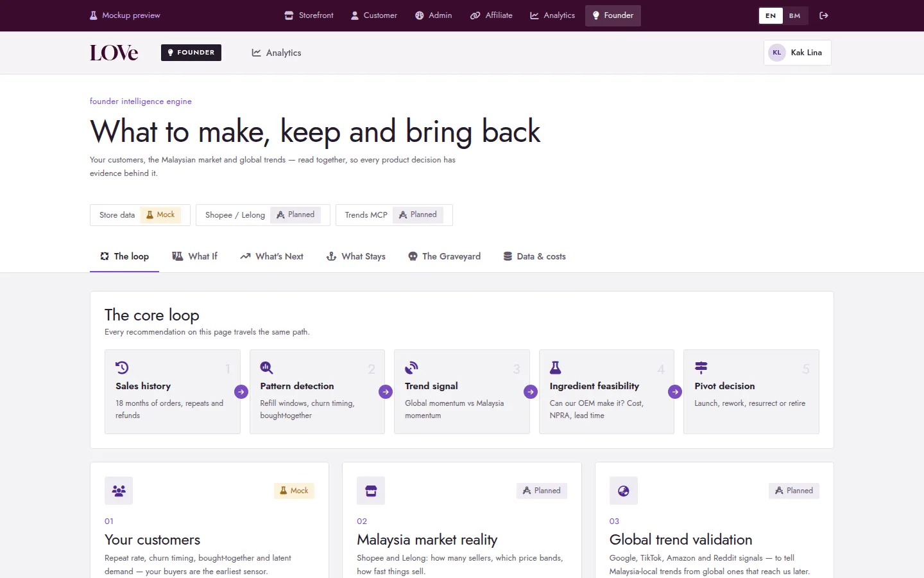
Task: Click the Mockup preview label
Action: tap(125, 15)
